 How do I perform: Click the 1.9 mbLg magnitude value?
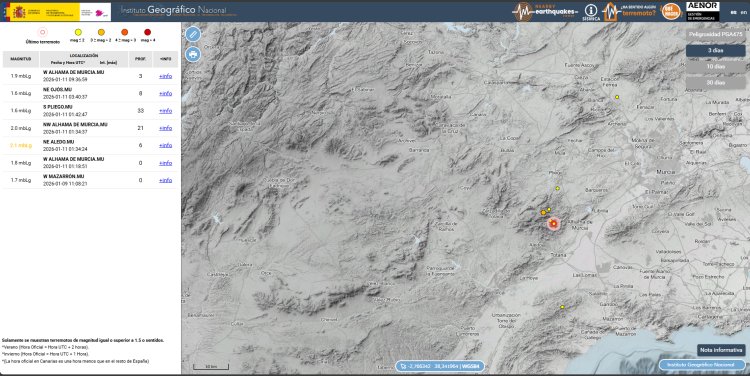(21, 76)
